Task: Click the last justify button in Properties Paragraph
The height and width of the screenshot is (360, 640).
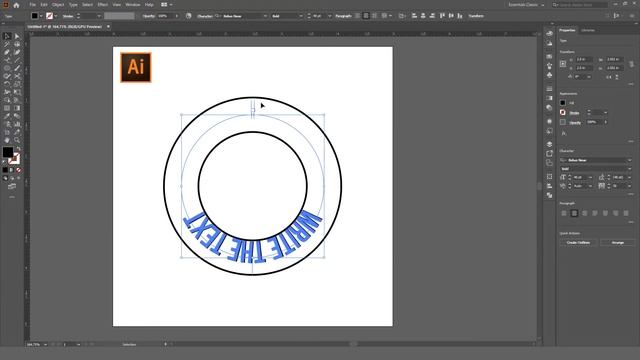Action: pyautogui.click(x=626, y=213)
